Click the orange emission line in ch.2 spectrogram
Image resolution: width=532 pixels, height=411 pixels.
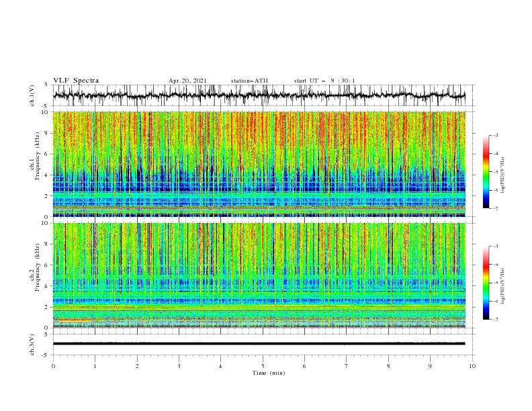pyautogui.click(x=75, y=321)
